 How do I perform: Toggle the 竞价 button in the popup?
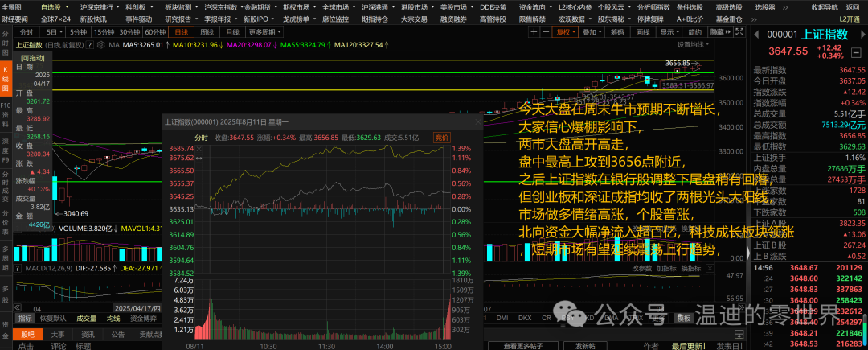point(442,138)
